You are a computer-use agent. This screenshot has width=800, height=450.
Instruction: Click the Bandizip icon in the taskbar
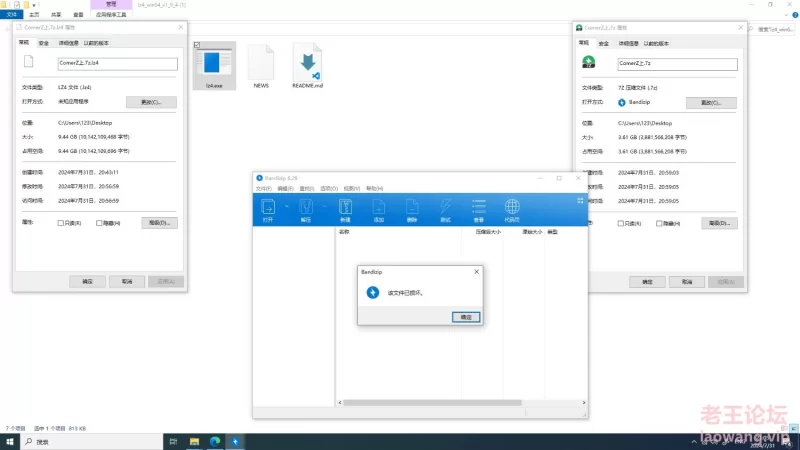[235, 442]
